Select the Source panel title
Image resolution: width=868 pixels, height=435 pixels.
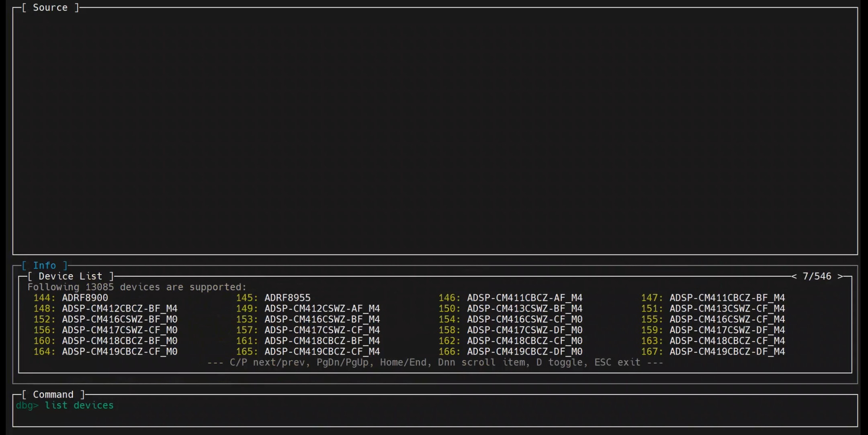tap(50, 8)
